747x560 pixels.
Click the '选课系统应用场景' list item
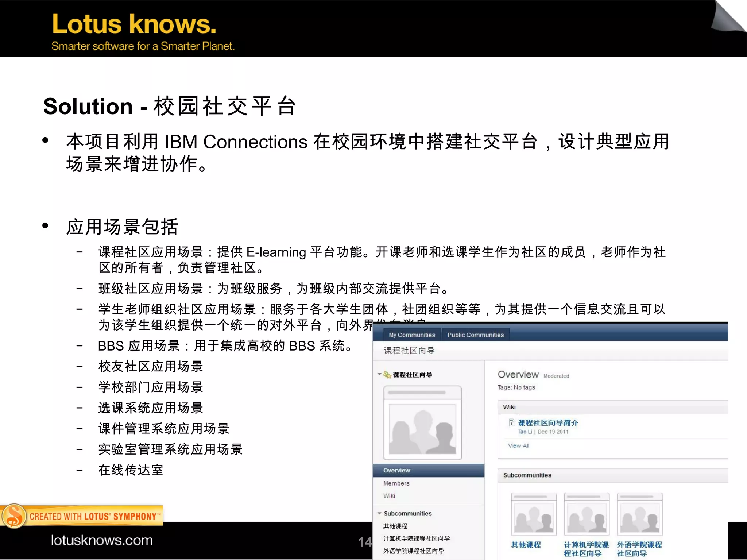151,408
